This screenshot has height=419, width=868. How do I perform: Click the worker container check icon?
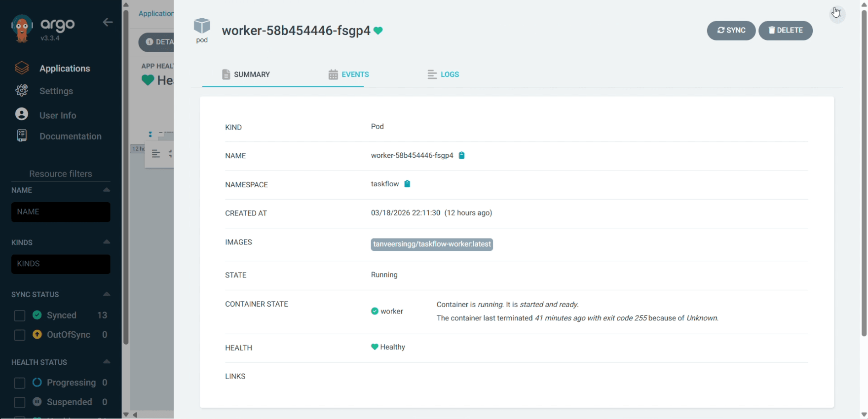(375, 311)
